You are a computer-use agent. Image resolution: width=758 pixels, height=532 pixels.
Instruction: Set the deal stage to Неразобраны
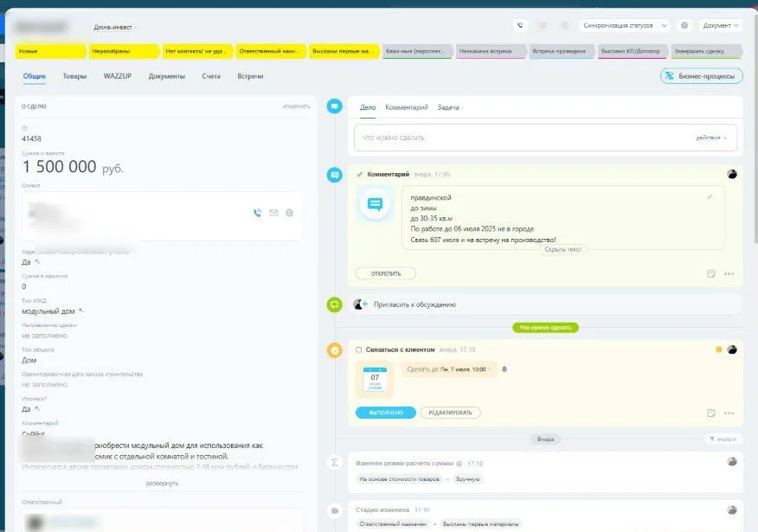click(x=124, y=51)
